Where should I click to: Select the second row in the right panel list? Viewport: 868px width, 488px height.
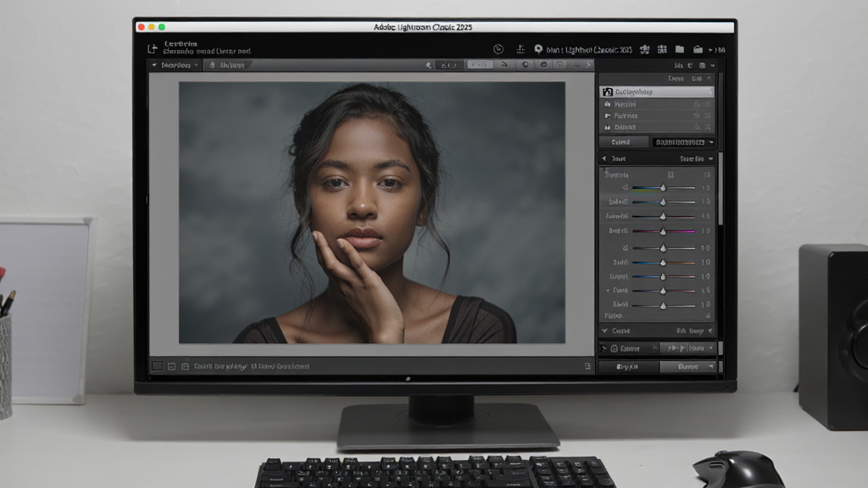click(x=657, y=104)
